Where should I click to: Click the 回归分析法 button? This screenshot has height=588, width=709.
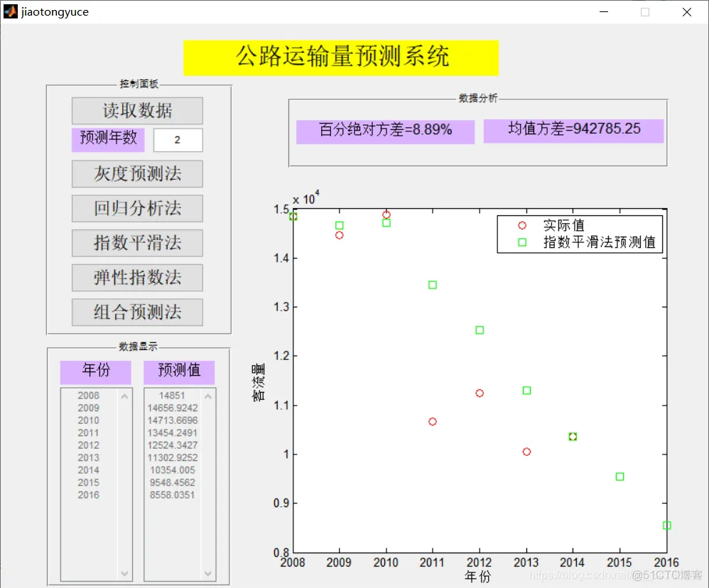(136, 208)
